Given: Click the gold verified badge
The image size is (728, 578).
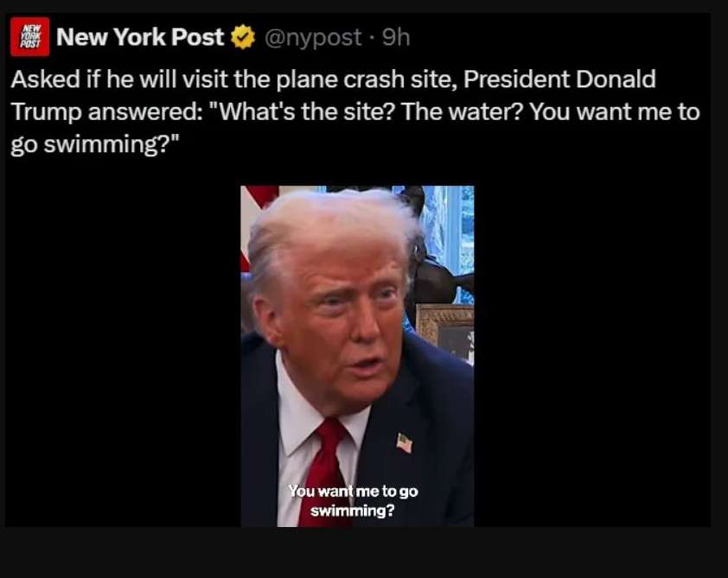Looking at the screenshot, I should (x=243, y=37).
